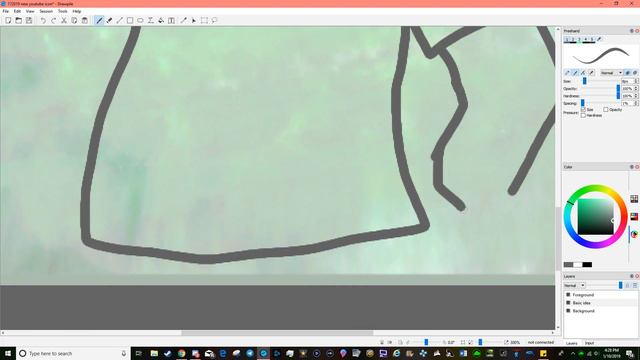Image resolution: width=640 pixels, height=360 pixels.
Task: Open the View menu
Action: click(30, 11)
